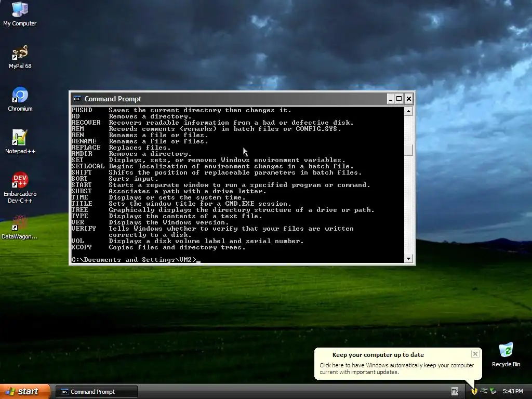Viewport: 532px width, 399px height.
Task: Click the SUBST command entry
Action: 169,191
